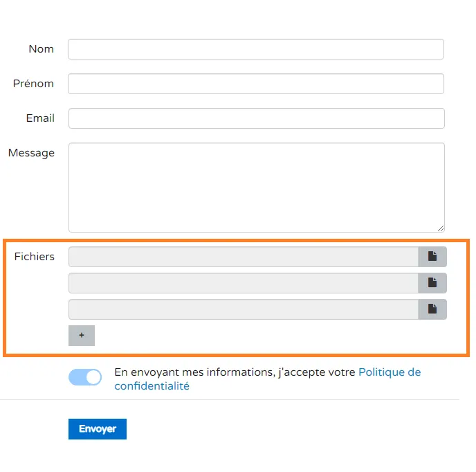This screenshot has width=476, height=472.
Task: Click the Prénom field label
Action: [33, 84]
